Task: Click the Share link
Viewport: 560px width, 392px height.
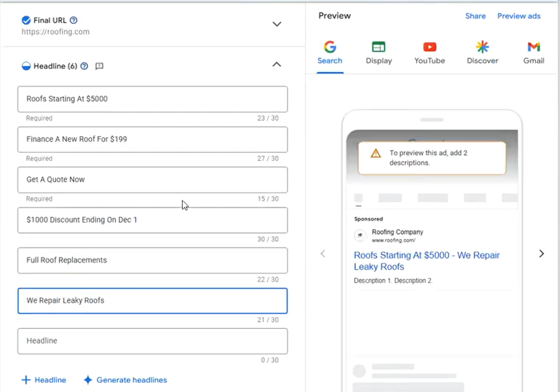Action: (x=475, y=16)
